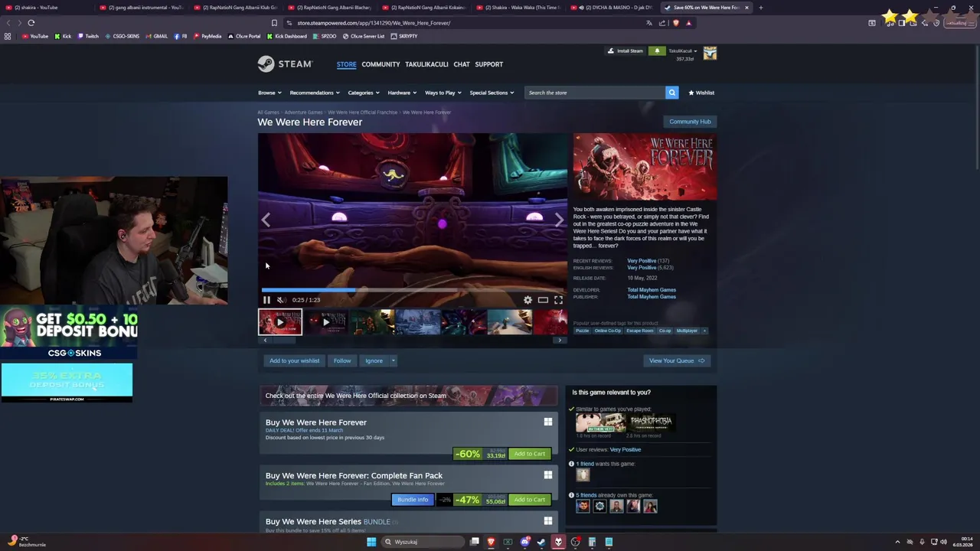Enter fullscreen on the trailer player
The image size is (980, 551).
point(558,300)
